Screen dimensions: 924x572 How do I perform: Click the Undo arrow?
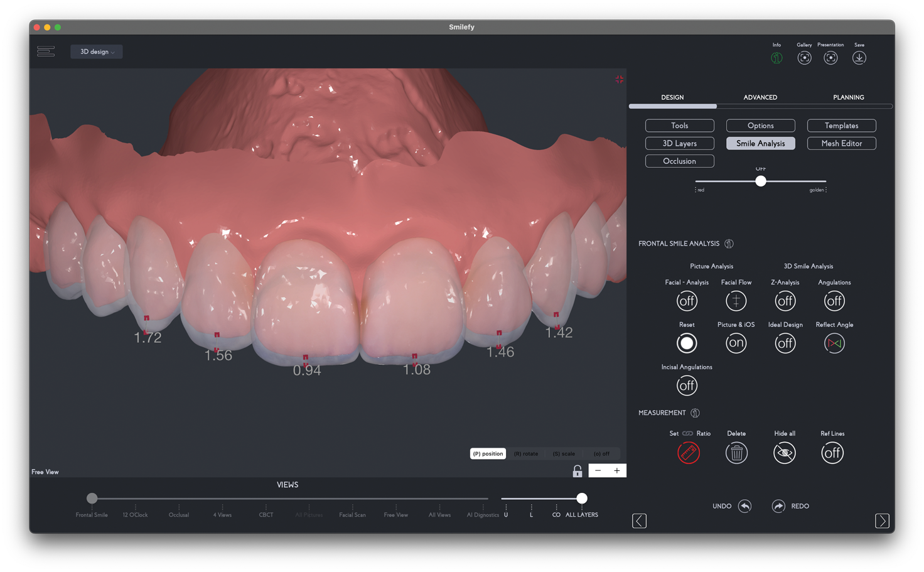coord(744,506)
